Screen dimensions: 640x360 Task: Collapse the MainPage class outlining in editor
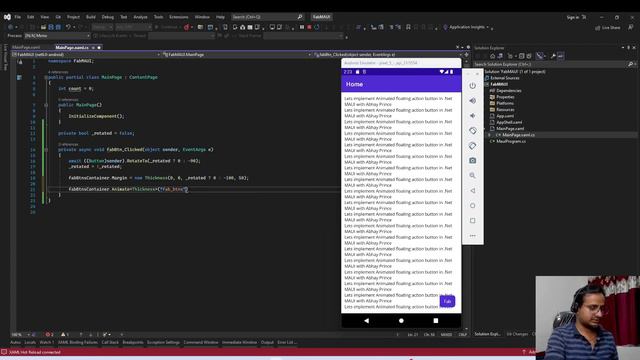coord(46,77)
